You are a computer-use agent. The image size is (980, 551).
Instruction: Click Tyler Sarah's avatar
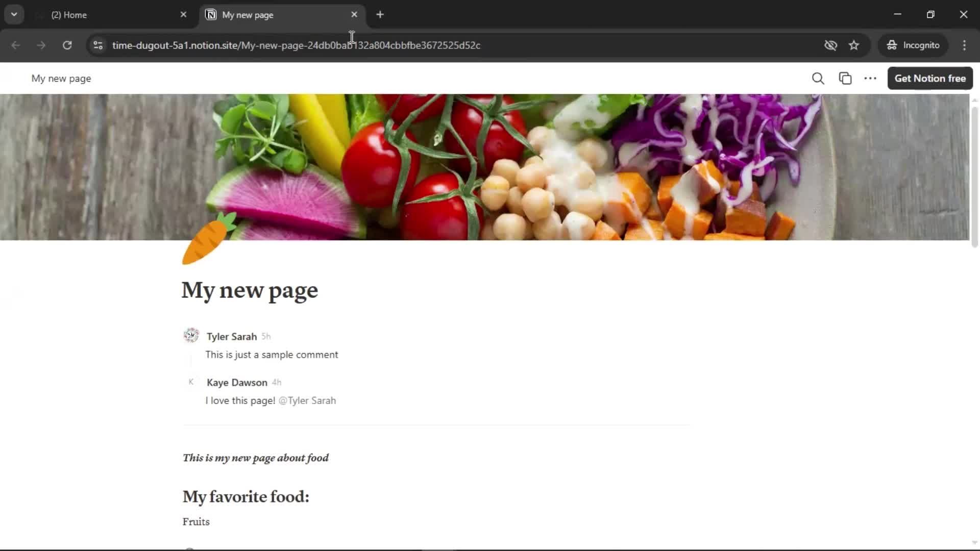click(x=191, y=336)
